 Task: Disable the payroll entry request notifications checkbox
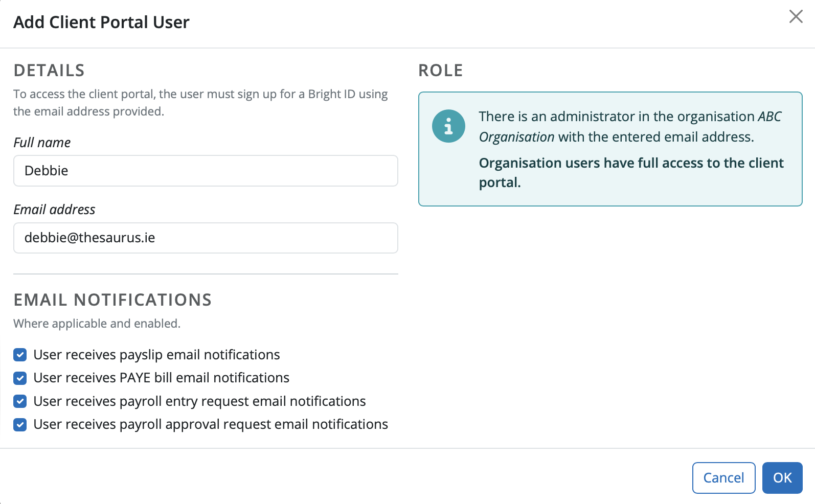(x=20, y=401)
